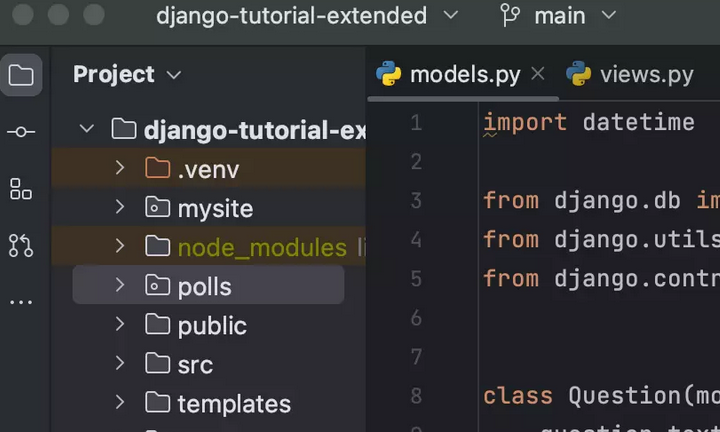Click the 'from django.utils' code line
This screenshot has height=432, width=720.
tap(601, 240)
